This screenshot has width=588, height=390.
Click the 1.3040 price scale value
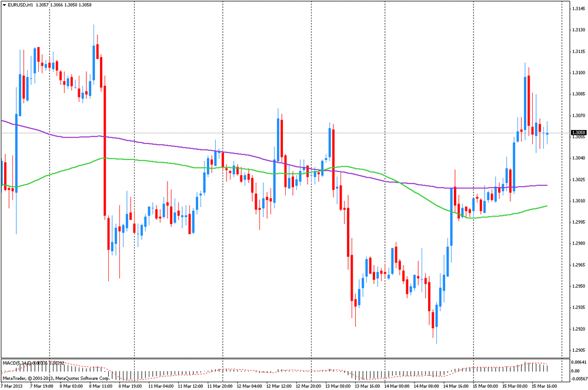coord(579,158)
